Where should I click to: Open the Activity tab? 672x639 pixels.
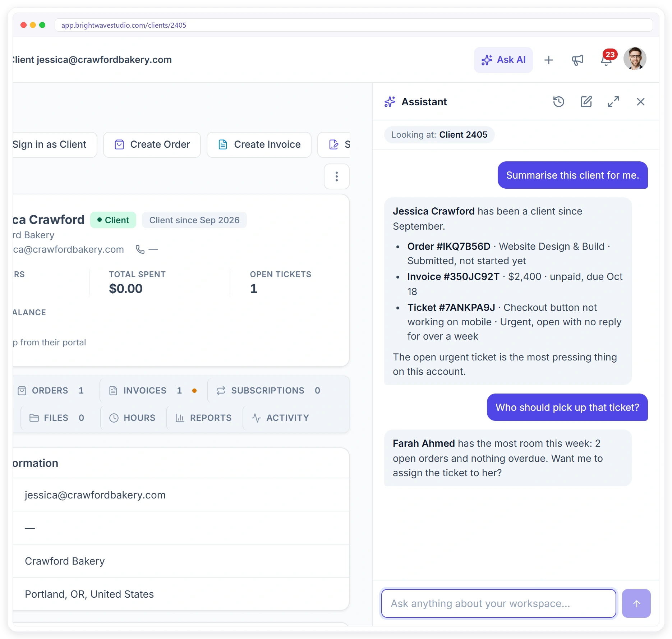[x=280, y=418]
